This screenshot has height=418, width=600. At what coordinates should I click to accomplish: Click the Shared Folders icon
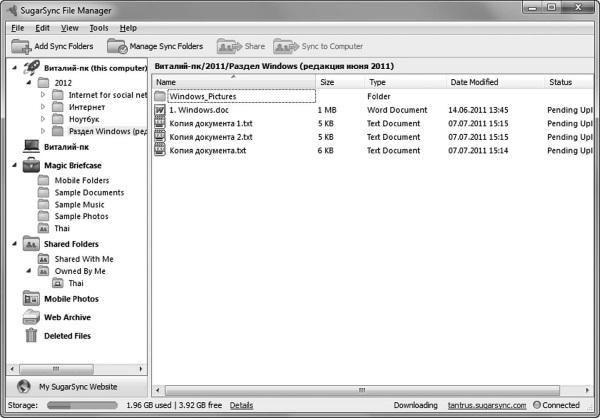31,244
